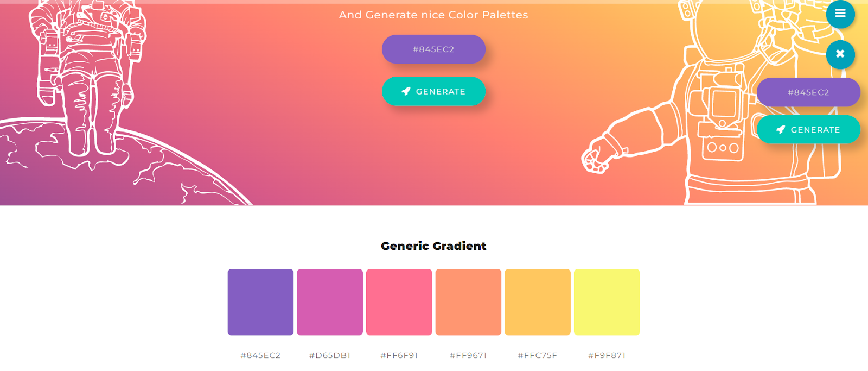868x371 pixels.
Task: Click the circular X icon below the menu
Action: point(839,54)
